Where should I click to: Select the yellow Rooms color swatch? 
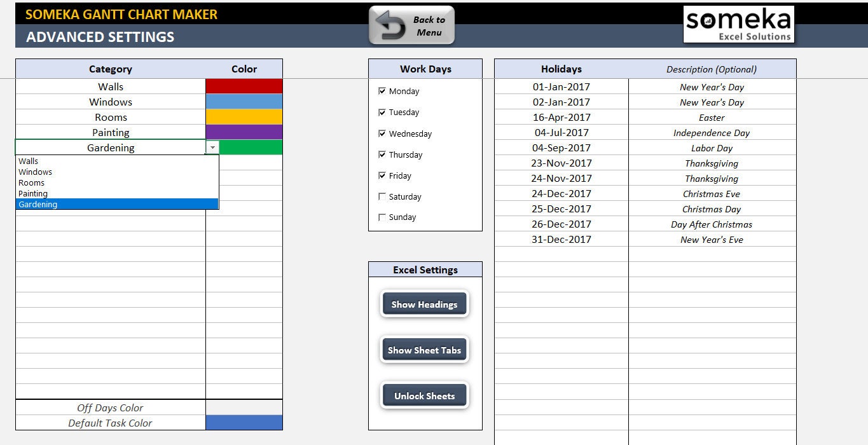244,117
